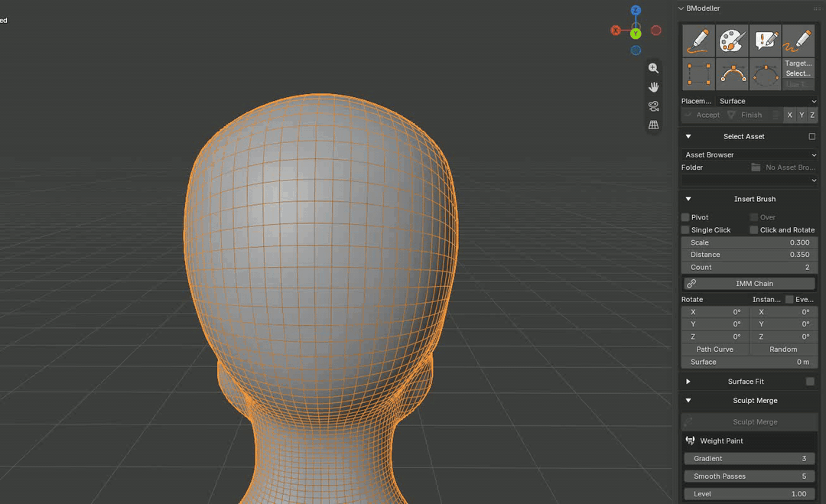
Task: Collapse the Insert Brush section
Action: coord(688,199)
